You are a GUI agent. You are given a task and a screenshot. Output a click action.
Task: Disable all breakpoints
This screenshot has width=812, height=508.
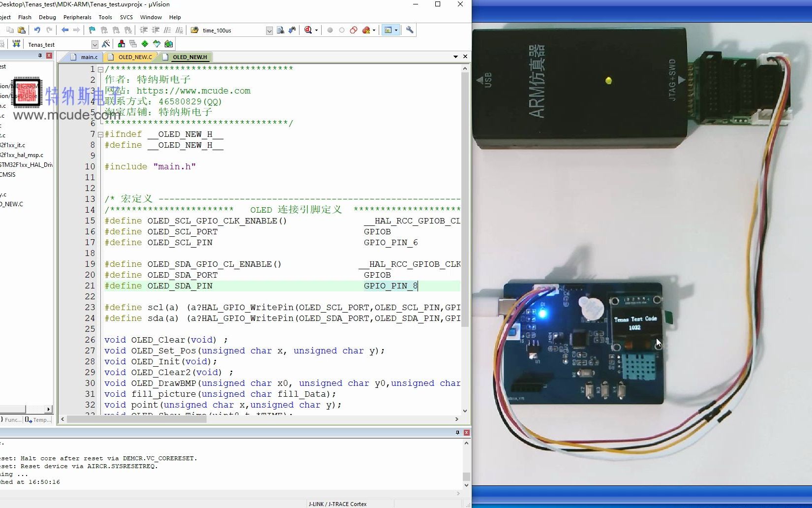(x=354, y=30)
